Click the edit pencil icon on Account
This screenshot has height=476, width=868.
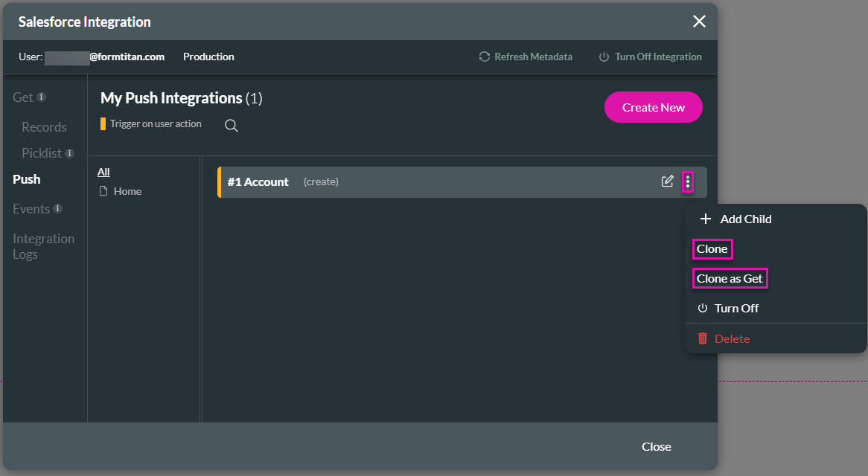pyautogui.click(x=668, y=181)
